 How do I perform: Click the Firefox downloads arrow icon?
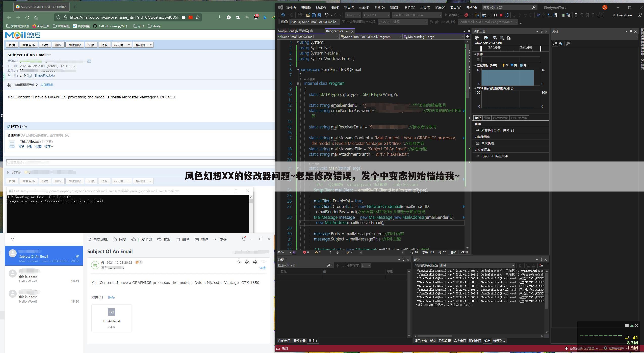click(x=219, y=17)
